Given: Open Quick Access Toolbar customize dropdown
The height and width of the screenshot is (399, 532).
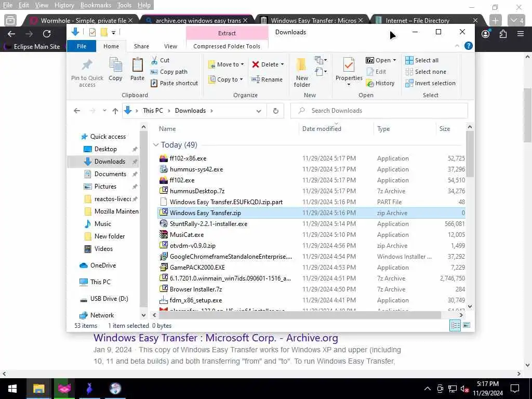Looking at the screenshot, I should (x=113, y=33).
